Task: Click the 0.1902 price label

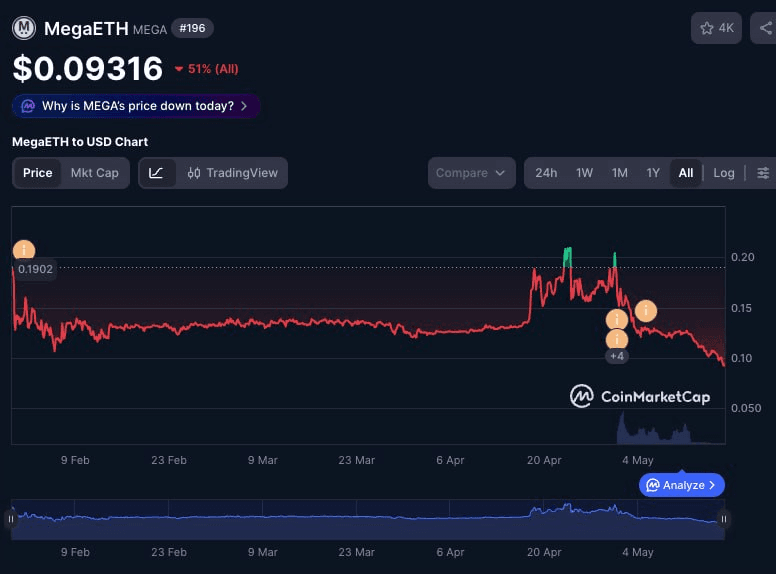Action: click(x=35, y=269)
